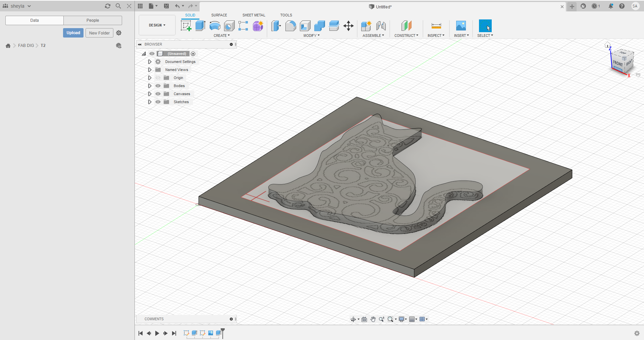Expand the Bodies folder
644x340 pixels.
point(150,86)
